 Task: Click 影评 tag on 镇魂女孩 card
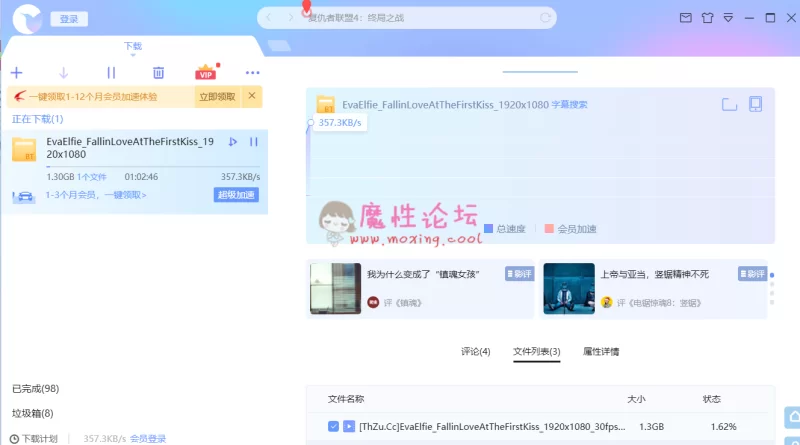coord(519,274)
